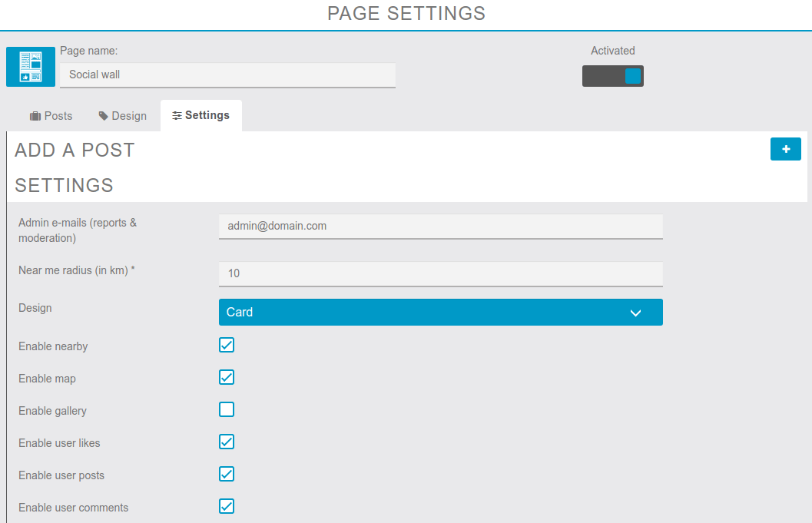Check the Enable gallery checkbox
Image resolution: width=812 pixels, height=523 pixels.
click(227, 409)
